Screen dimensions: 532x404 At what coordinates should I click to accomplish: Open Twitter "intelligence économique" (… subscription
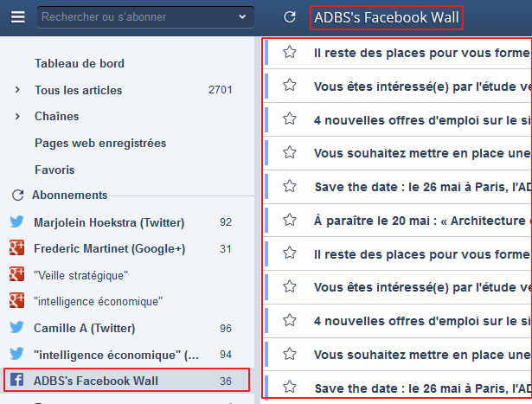pos(116,355)
